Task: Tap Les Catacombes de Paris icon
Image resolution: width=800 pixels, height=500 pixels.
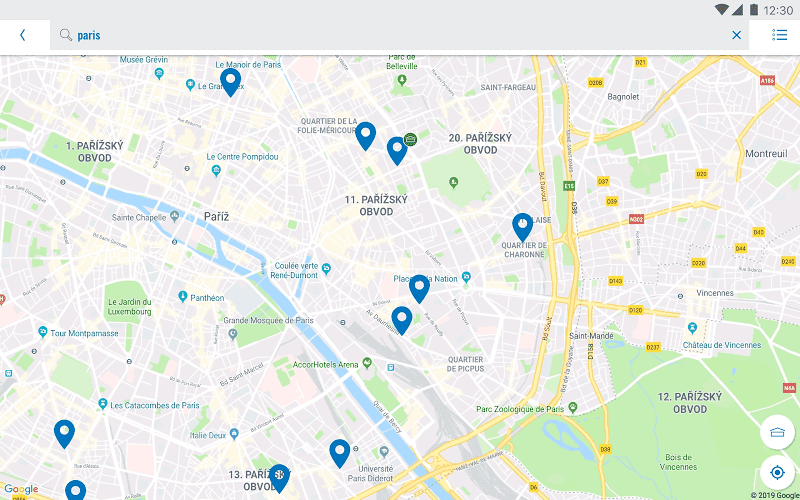Action: [103, 405]
